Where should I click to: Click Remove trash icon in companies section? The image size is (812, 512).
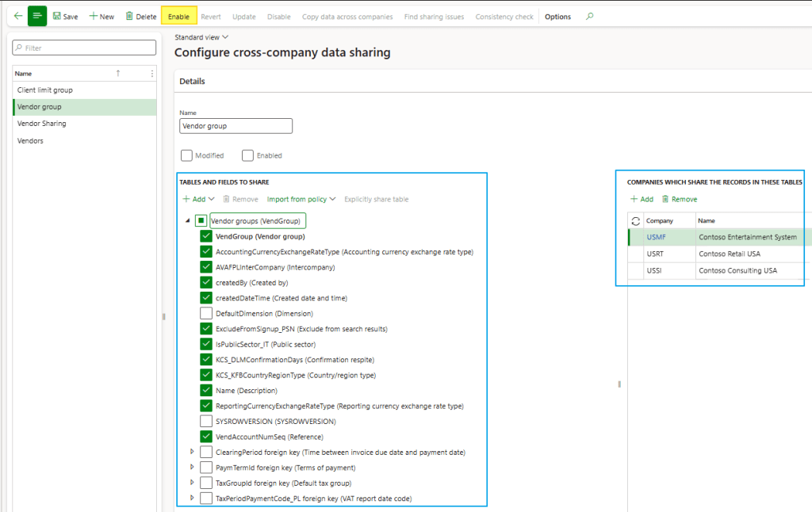[x=665, y=199]
